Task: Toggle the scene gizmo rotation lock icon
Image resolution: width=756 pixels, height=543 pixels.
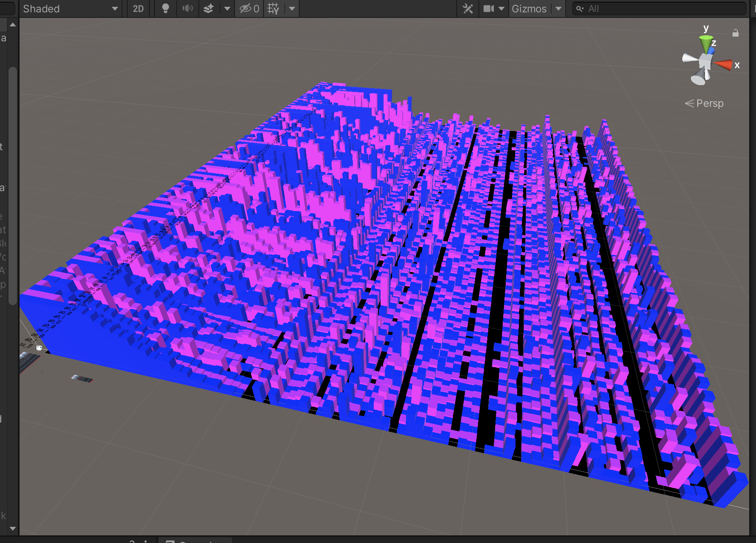Action: pyautogui.click(x=736, y=33)
